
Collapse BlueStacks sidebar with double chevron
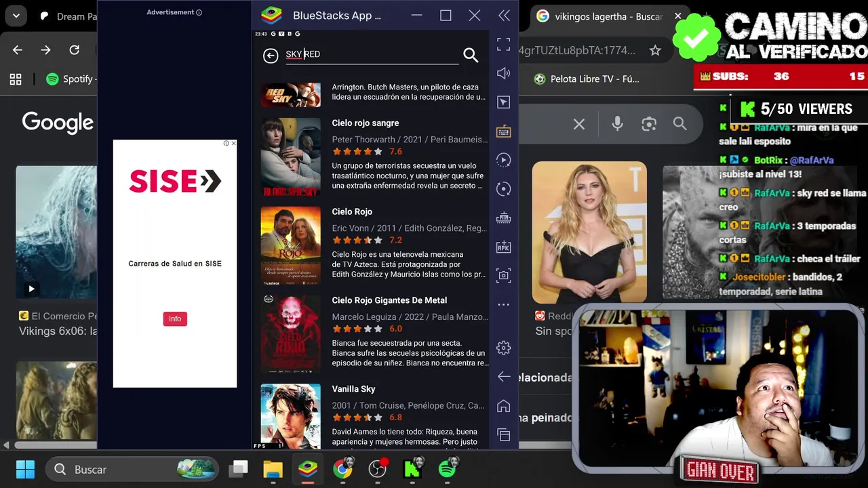[505, 16]
